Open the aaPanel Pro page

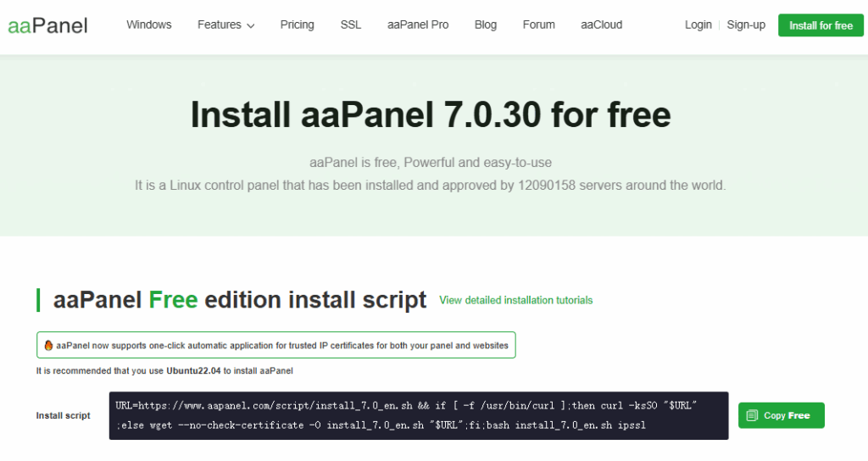tap(418, 25)
